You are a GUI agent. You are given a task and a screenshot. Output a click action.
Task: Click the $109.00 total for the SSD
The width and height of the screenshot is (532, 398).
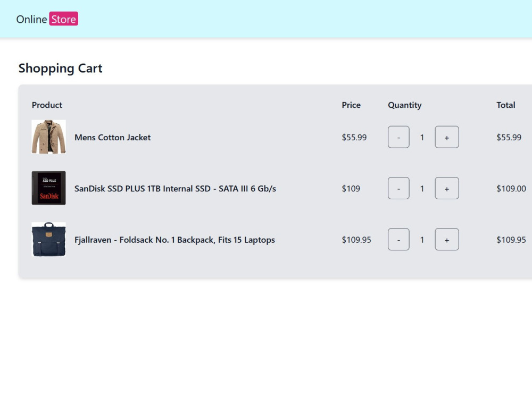click(511, 189)
